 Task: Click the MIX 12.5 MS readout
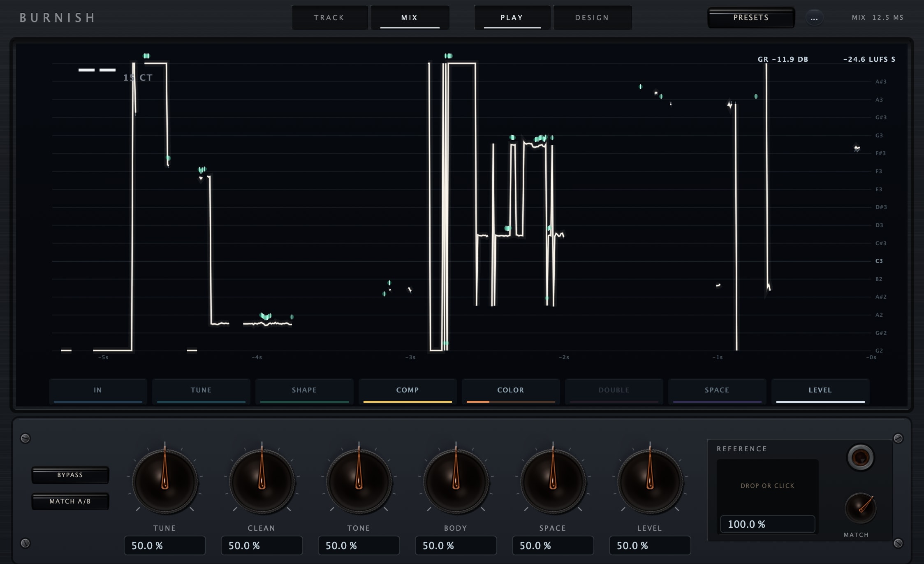tap(878, 18)
